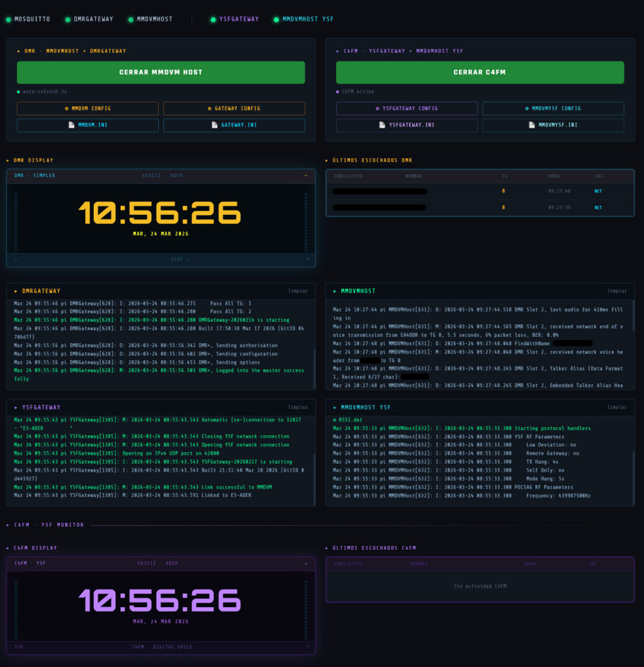Collapse the YSFGATEWAY log panel arrow
Image resolution: width=644 pixels, height=667 pixels.
[x=16, y=408]
